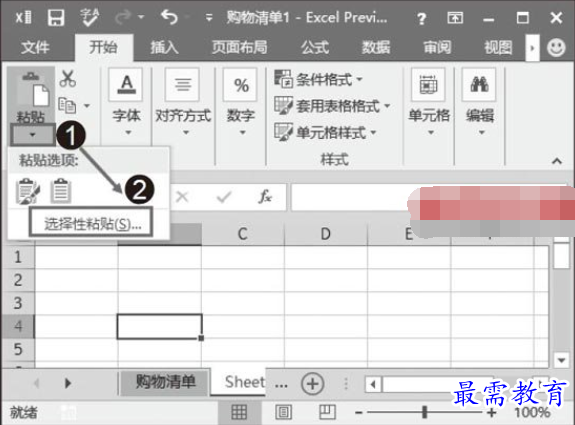This screenshot has width=575, height=425.
Task: Click previous sheet navigation arrow
Action: 36,383
